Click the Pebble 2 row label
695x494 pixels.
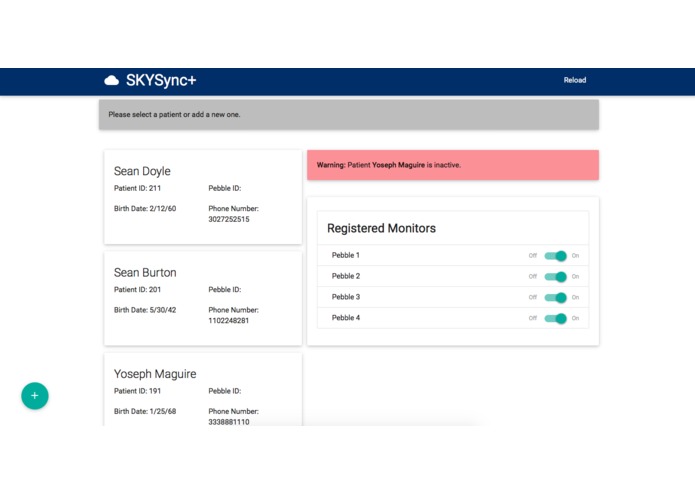tap(346, 276)
